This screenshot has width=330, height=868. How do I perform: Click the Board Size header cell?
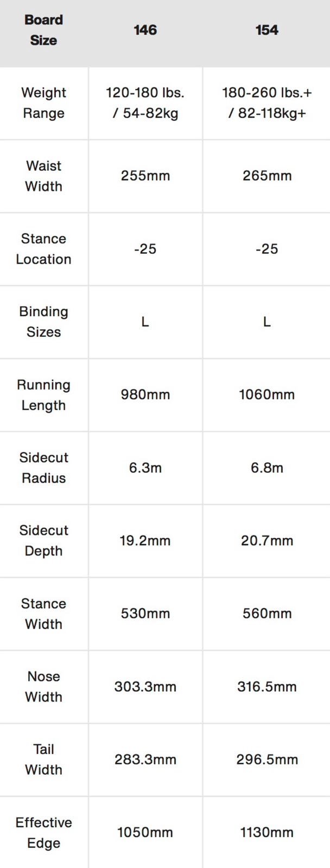point(43,30)
